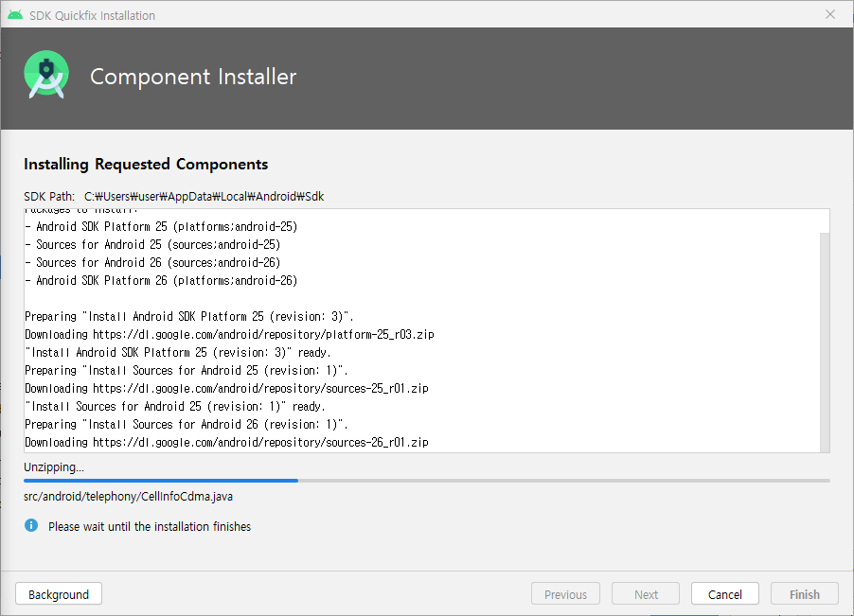Click the 'Component Installer' title
The image size is (854, 616).
pyautogui.click(x=193, y=77)
